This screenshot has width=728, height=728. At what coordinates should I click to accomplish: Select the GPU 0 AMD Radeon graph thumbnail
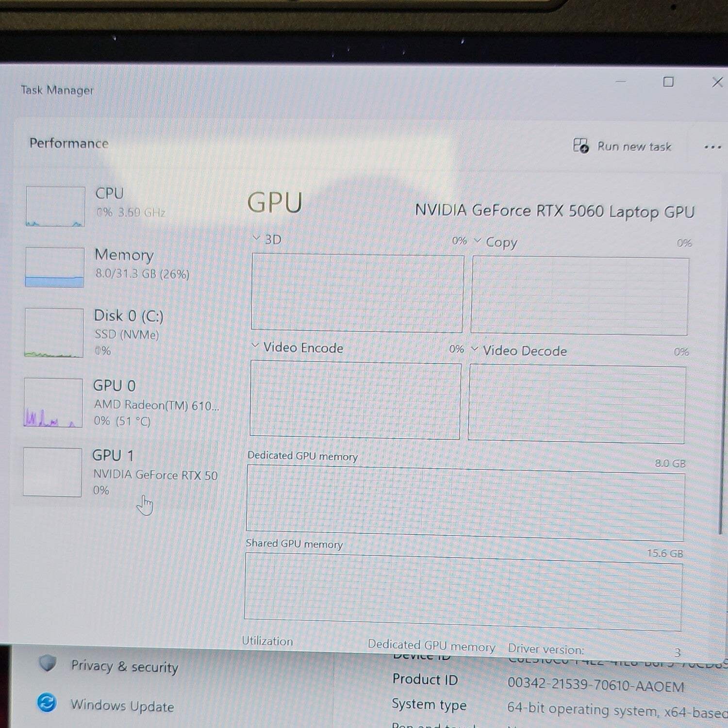(x=53, y=403)
